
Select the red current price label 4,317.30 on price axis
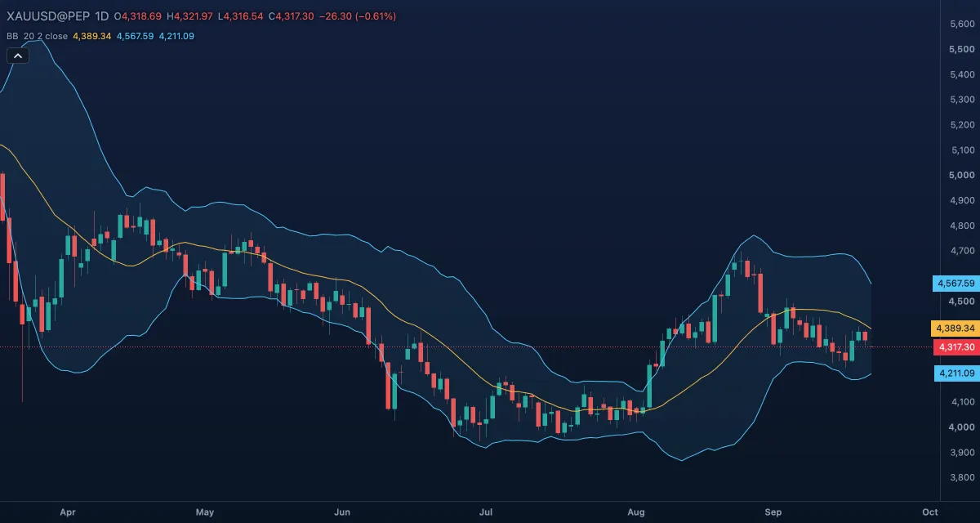pyautogui.click(x=956, y=347)
